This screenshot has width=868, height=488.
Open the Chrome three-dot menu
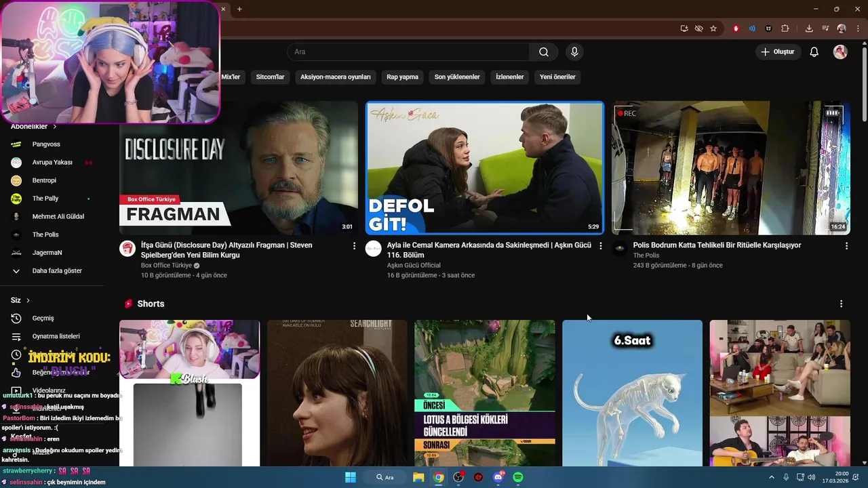[x=857, y=28]
